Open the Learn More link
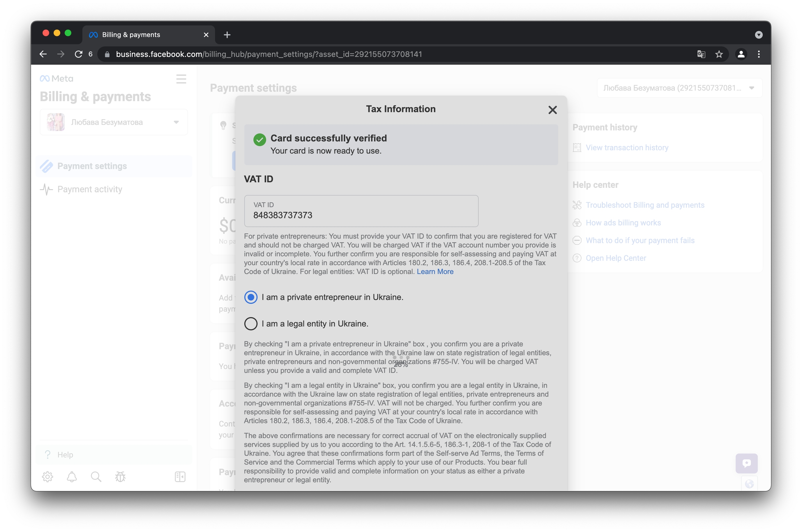802x532 pixels. coord(435,271)
